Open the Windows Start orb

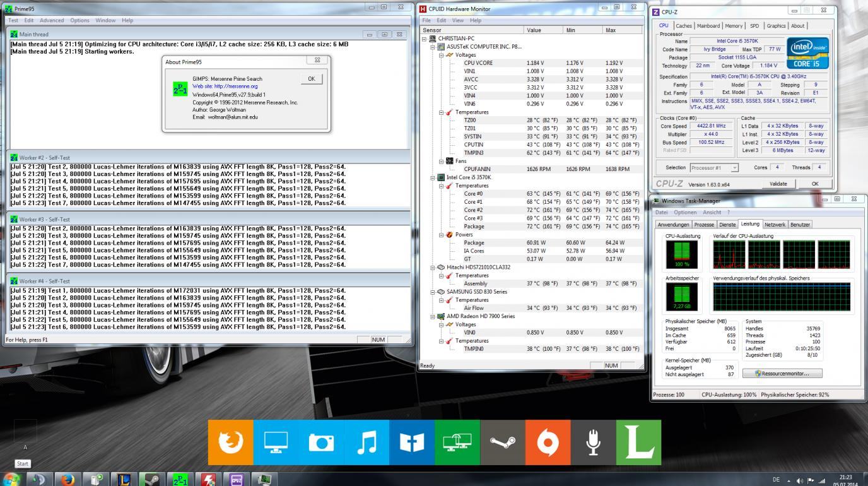[12, 479]
